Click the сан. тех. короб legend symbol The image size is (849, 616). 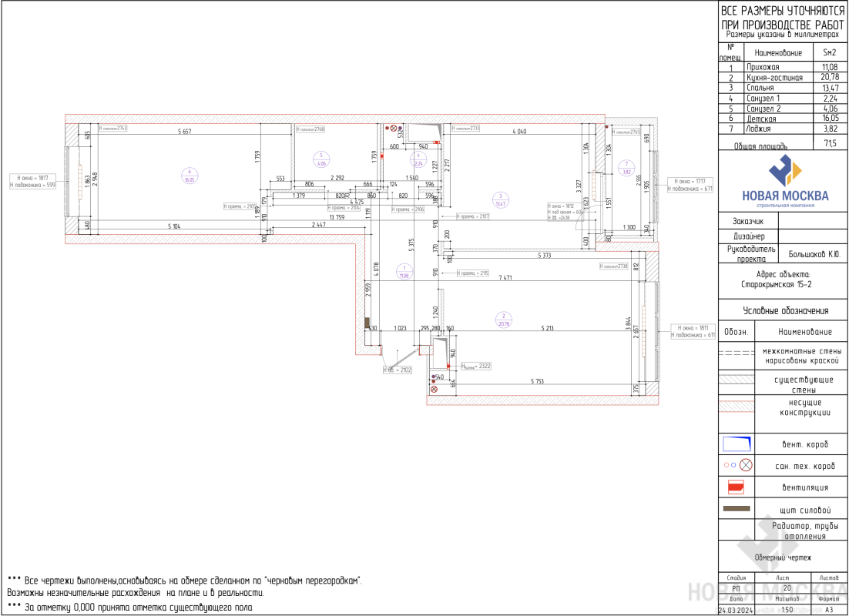[737, 465]
